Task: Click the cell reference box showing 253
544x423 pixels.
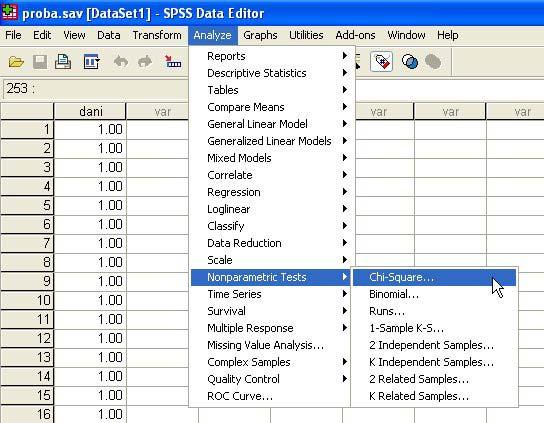Action: pyautogui.click(x=95, y=88)
